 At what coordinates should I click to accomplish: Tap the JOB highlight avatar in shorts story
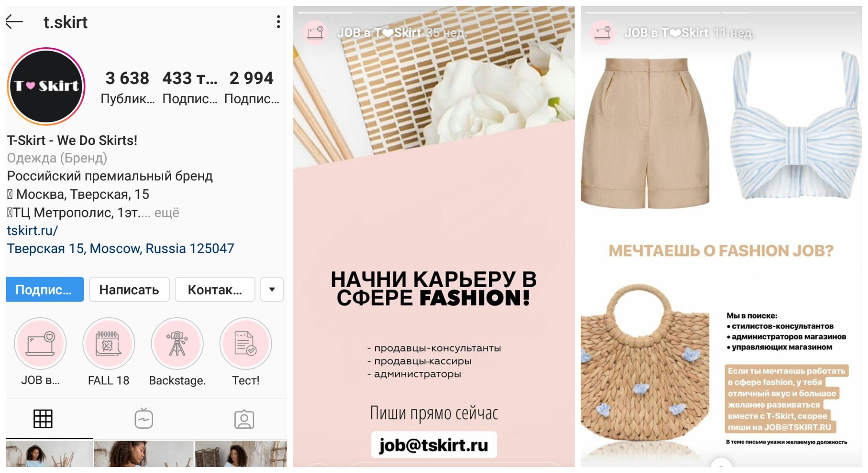603,33
